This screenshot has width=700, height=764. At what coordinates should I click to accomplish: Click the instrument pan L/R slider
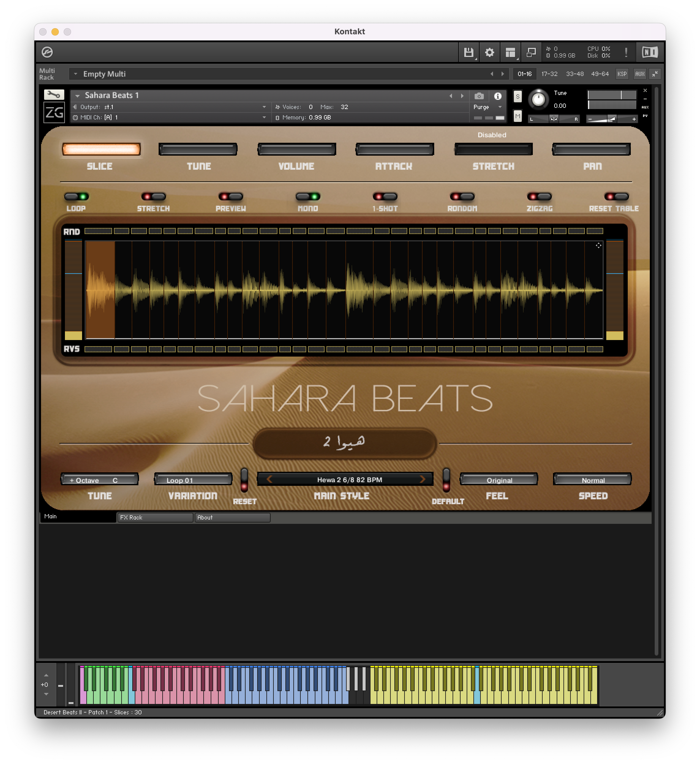tap(553, 119)
